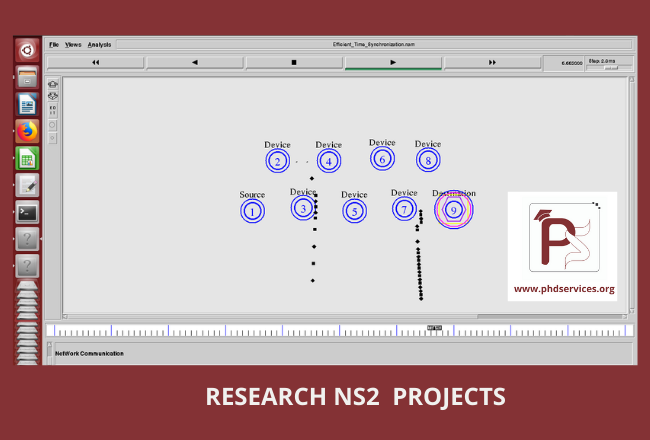Click the small circle tool in the nam sidebar

point(52,138)
